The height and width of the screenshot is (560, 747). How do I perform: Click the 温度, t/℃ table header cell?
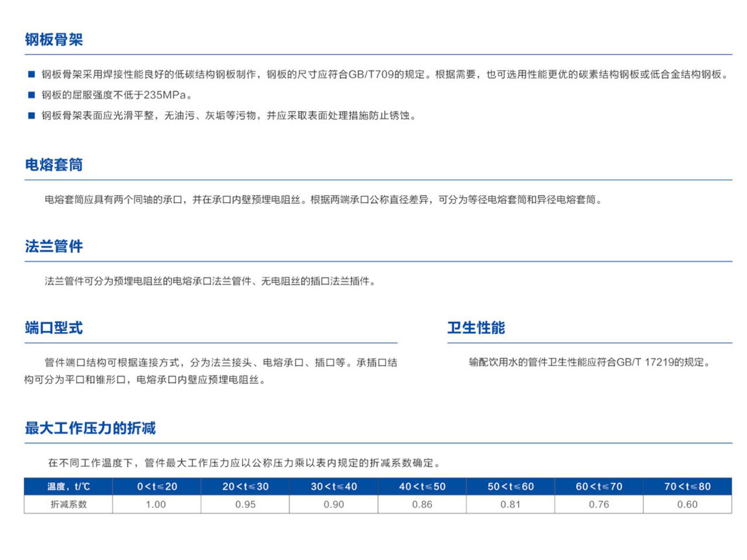point(68,486)
